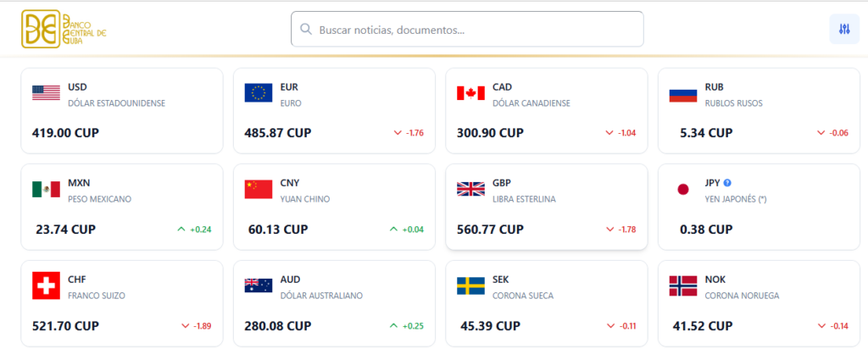The width and height of the screenshot is (868, 349).
Task: Click the JPY info question mark icon
Action: pyautogui.click(x=727, y=182)
